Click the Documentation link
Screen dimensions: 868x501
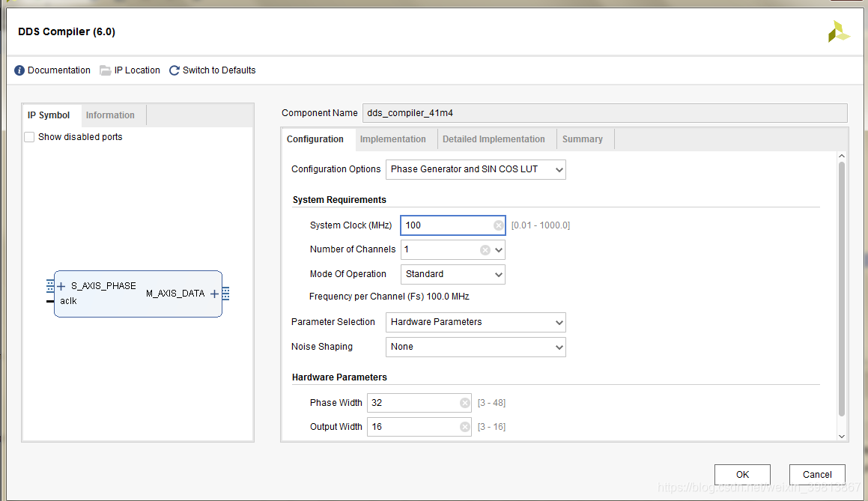pos(58,70)
